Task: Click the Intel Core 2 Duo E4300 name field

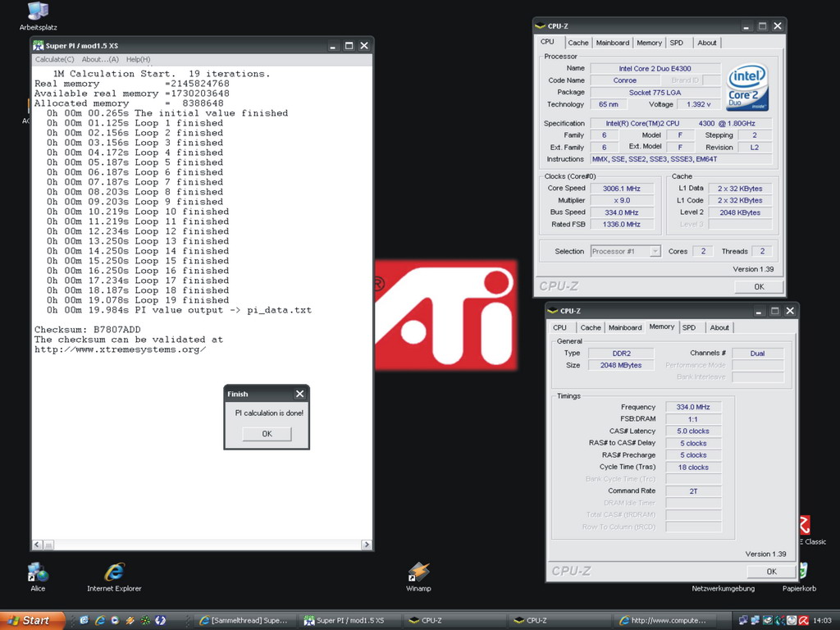Action: point(655,69)
